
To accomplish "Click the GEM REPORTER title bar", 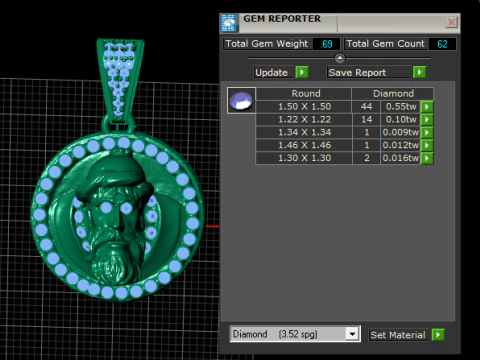I will [341, 23].
